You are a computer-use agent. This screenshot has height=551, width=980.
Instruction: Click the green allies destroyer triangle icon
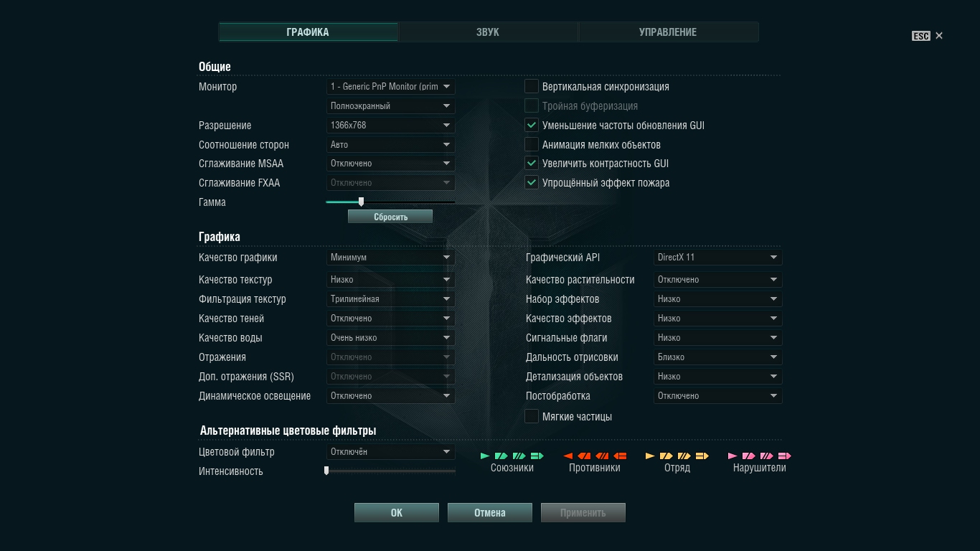485,456
